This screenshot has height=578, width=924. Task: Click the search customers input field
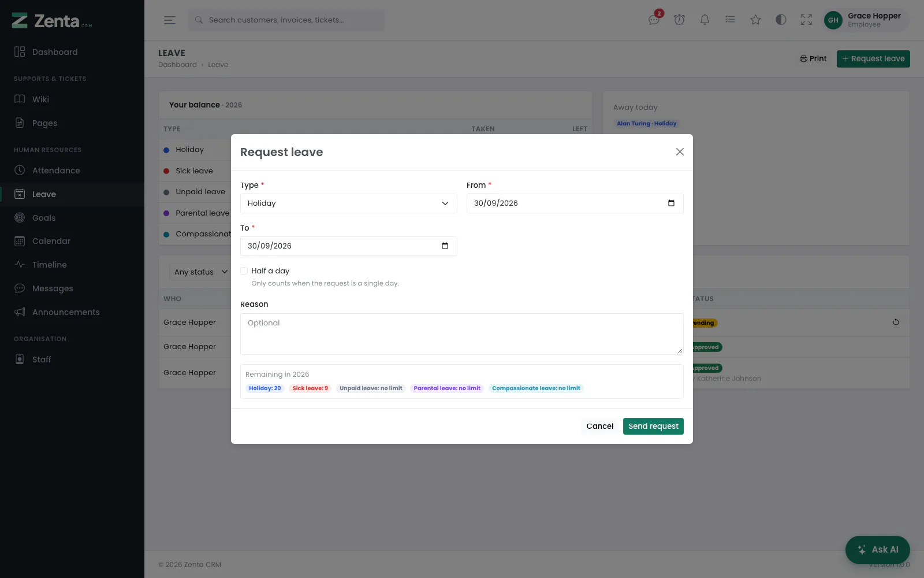coord(286,20)
